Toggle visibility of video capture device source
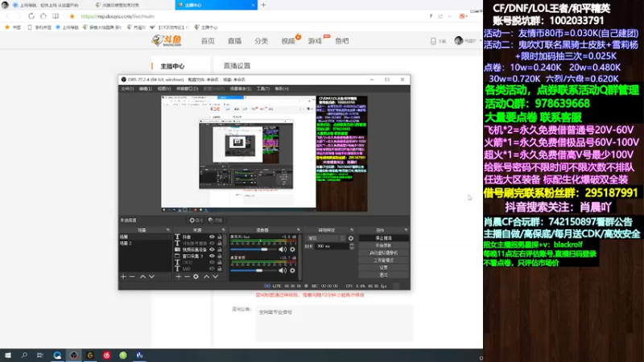The width and height of the screenshot is (644, 362). point(212,249)
